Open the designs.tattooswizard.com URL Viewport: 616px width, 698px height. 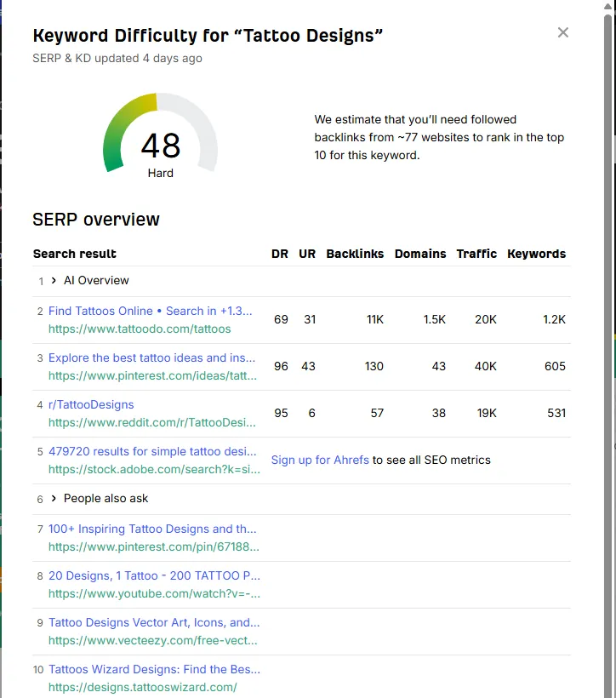tap(143, 687)
